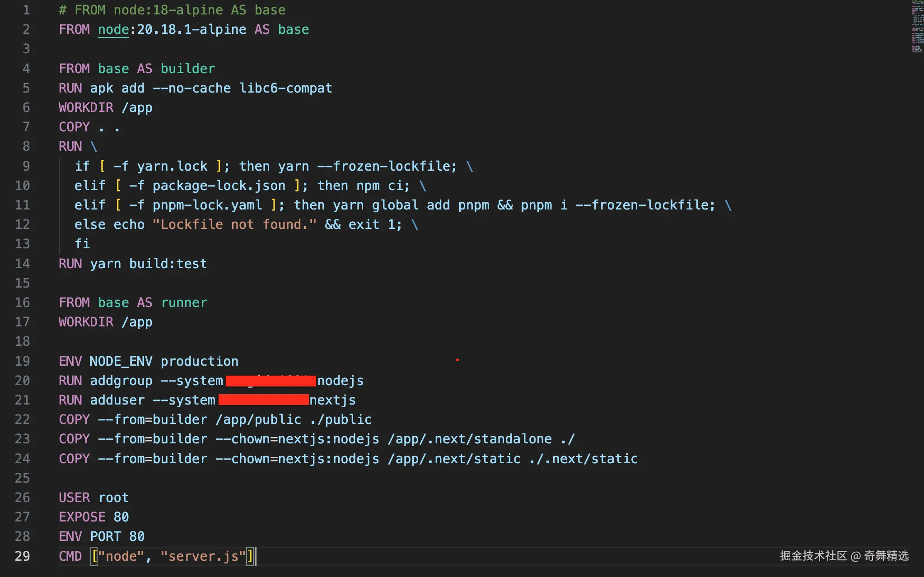The image size is (924, 577).
Task: Click the EXPOSE keyword
Action: click(82, 517)
